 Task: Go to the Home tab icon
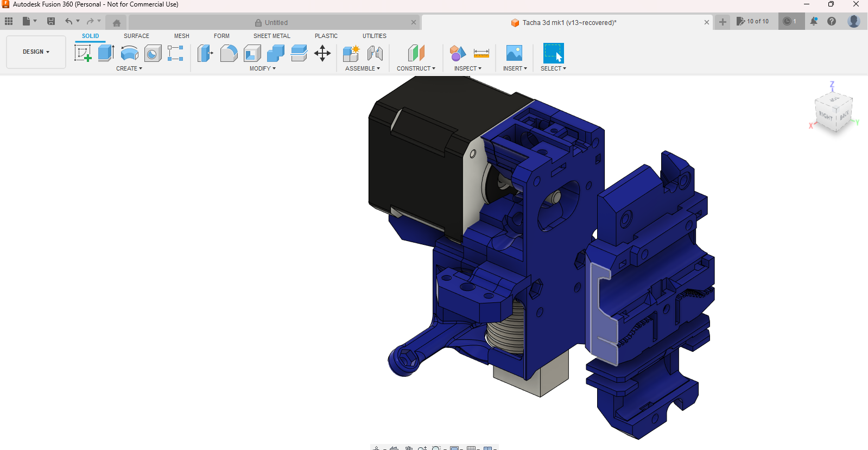click(x=117, y=23)
